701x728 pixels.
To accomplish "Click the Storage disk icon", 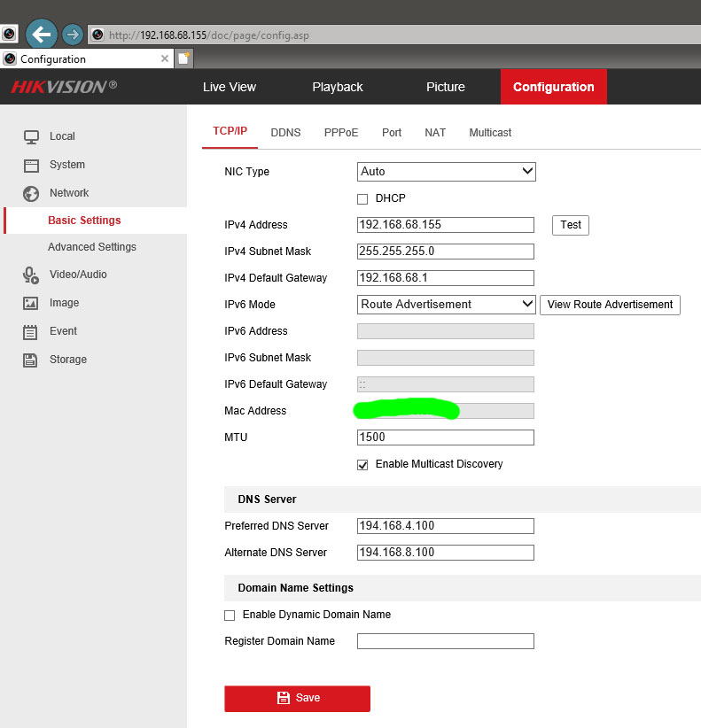I will 30,360.
